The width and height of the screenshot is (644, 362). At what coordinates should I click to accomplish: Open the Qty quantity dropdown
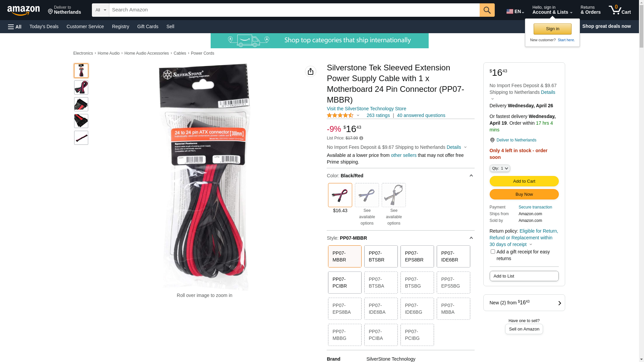pos(500,168)
